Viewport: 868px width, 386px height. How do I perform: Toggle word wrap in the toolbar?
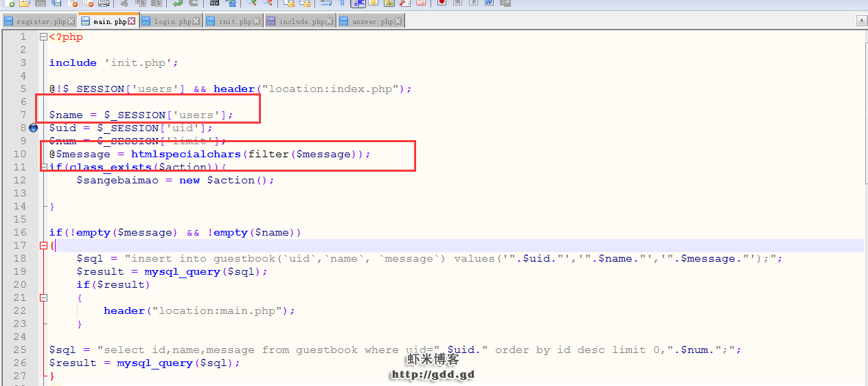326,3
